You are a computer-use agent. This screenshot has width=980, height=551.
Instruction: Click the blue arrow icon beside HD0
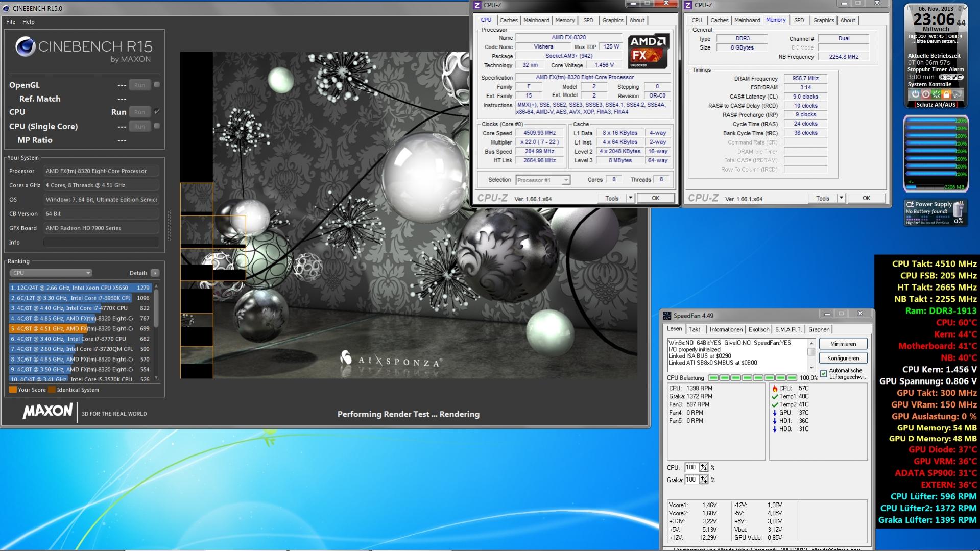click(775, 429)
